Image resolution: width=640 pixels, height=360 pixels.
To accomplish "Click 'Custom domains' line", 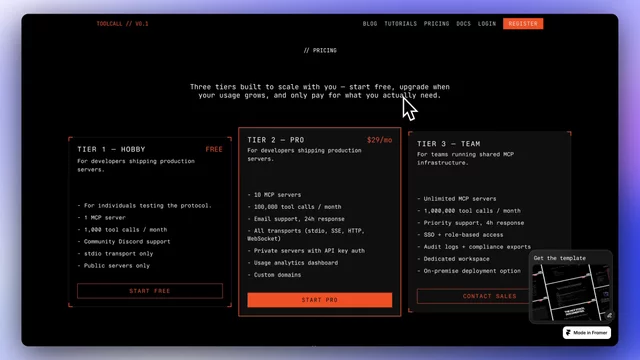I will pos(274,275).
